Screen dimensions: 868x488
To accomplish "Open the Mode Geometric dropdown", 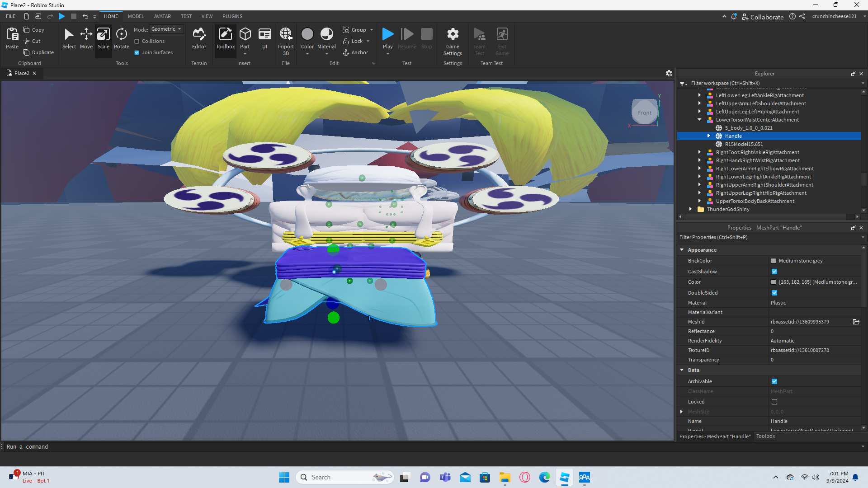I will coord(166,29).
